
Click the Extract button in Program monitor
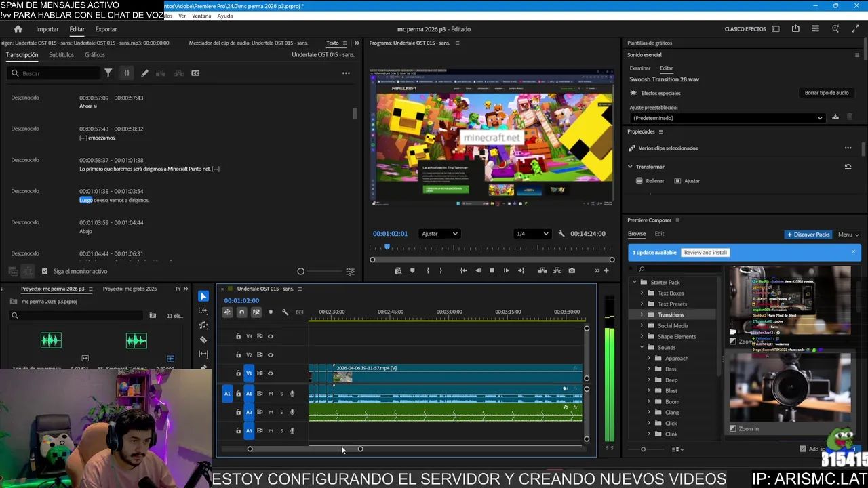[x=557, y=270]
